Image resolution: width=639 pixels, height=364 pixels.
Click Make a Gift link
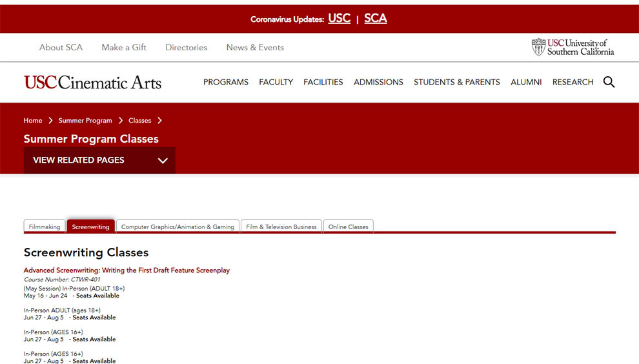(124, 47)
